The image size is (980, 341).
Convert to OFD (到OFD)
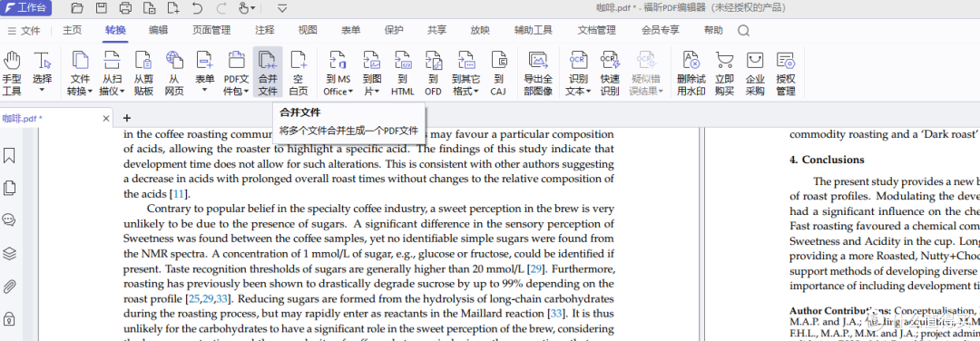(433, 73)
